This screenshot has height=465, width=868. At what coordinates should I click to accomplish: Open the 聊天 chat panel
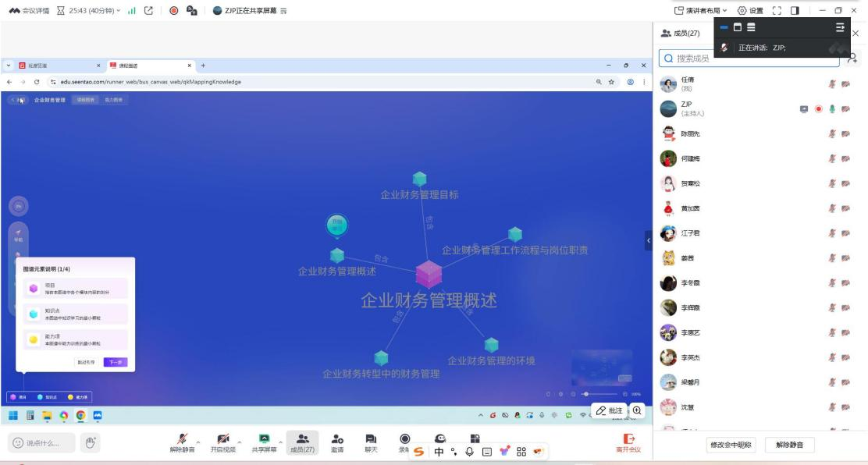coord(372,442)
